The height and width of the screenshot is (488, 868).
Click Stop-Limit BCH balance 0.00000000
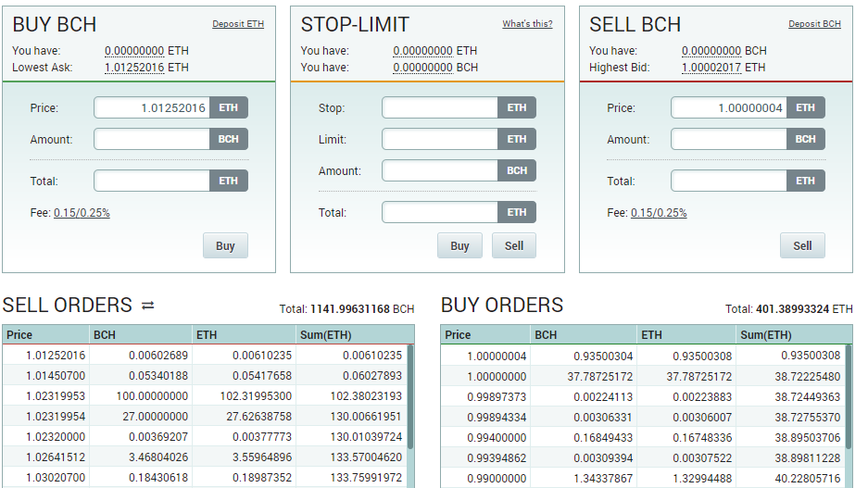423,68
